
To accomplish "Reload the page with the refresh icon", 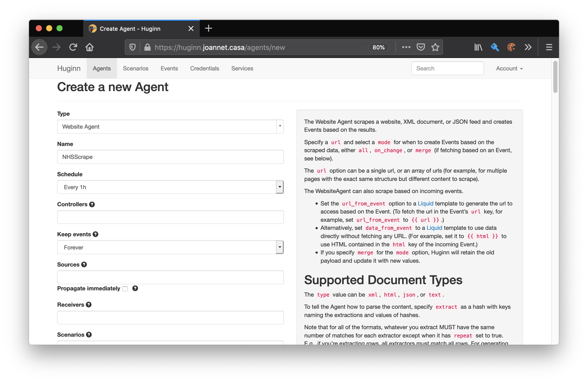I will (73, 47).
